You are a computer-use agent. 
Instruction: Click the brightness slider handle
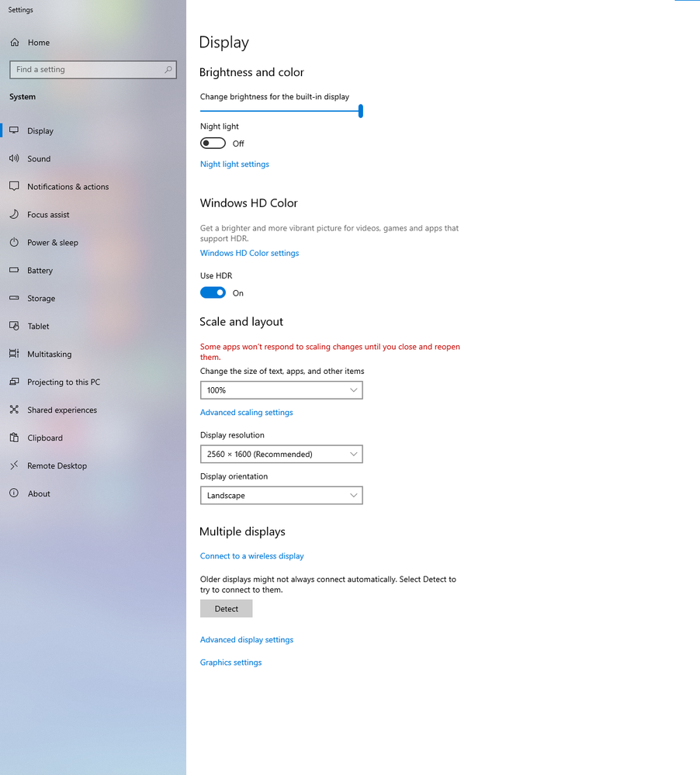[361, 111]
